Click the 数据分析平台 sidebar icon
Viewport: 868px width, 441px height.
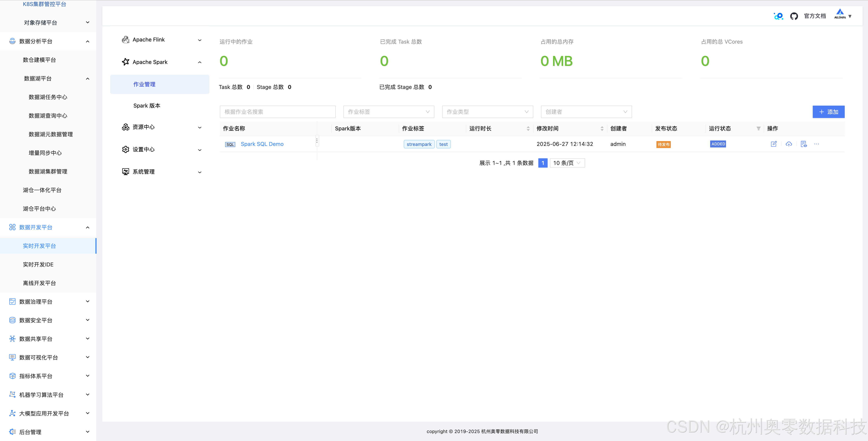click(12, 41)
